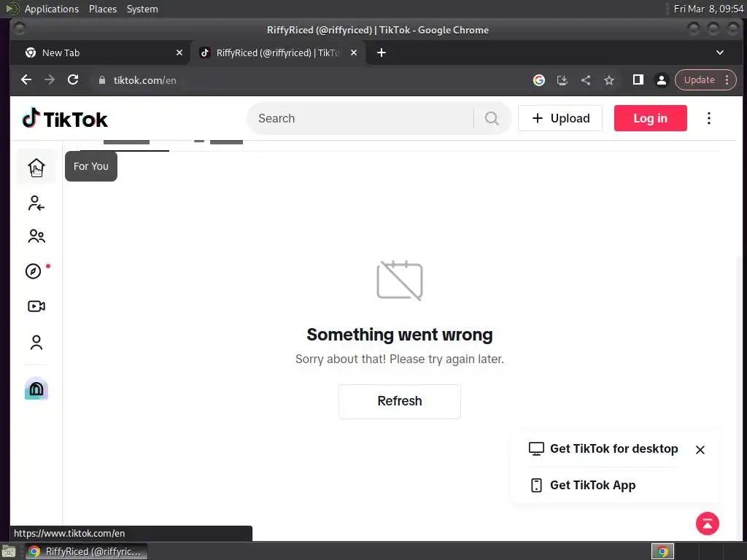Click the Chrome icon in bottom-right workspace switcher
This screenshot has height=560, width=747.
tap(662, 551)
